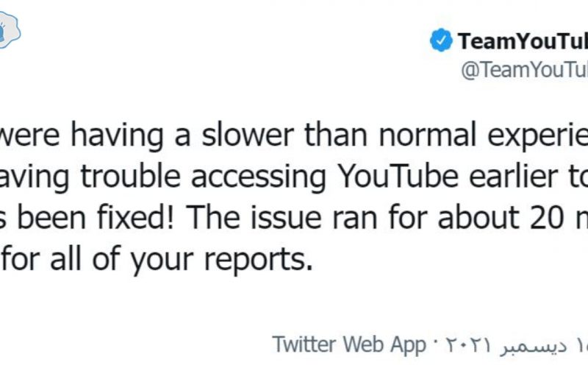Click the word "accessing" in the tweet
Image resolution: width=588 pixels, height=368 pixels.
(259, 177)
